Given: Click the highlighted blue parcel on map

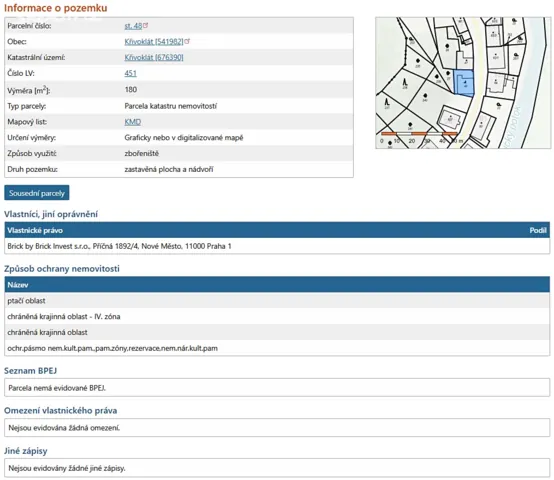Looking at the screenshot, I should point(464,83).
